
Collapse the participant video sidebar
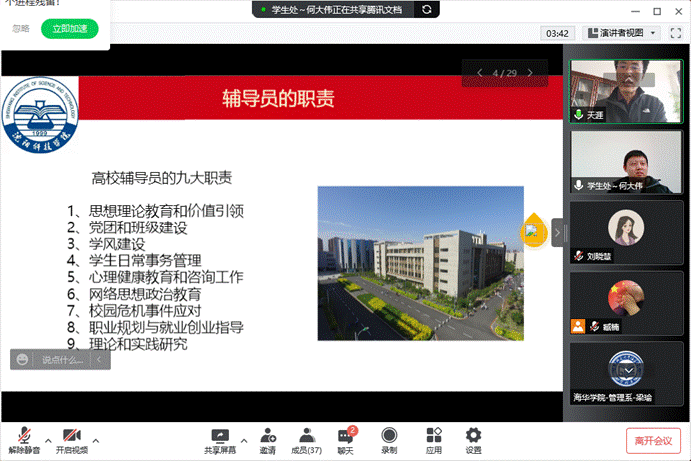click(x=558, y=232)
